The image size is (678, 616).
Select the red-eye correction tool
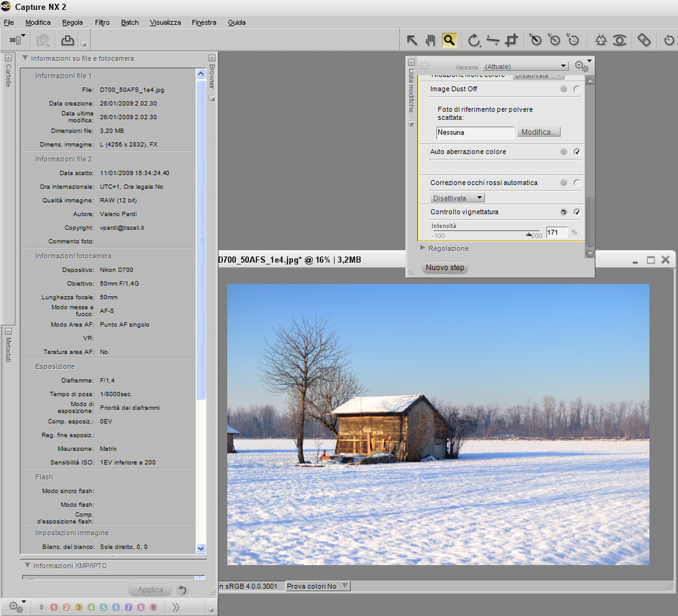click(x=619, y=40)
